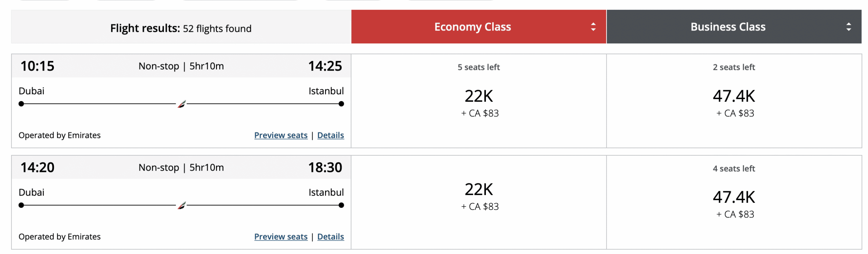Show Details for the 14:20 flight
The image size is (868, 254).
tap(330, 237)
